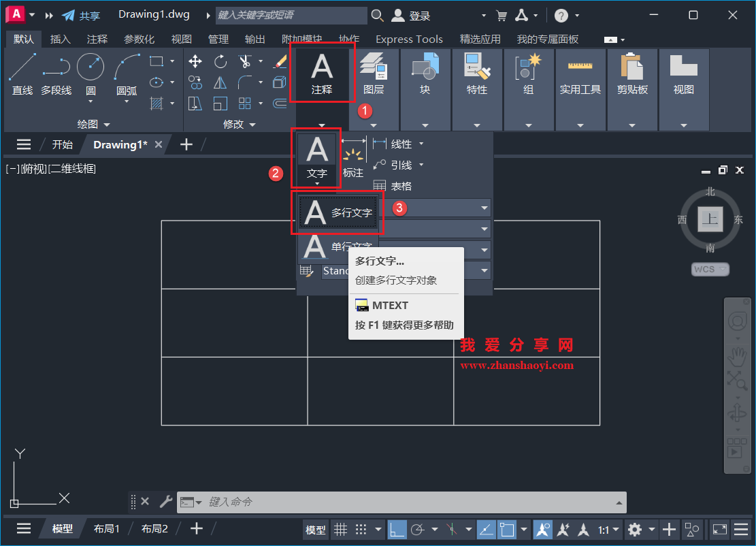Select the Line (直线) drawing tool
The height and width of the screenshot is (546, 756).
pos(22,73)
